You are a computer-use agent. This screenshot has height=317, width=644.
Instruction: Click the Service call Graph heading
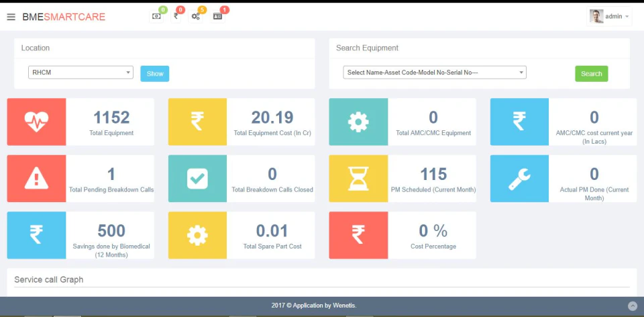(x=49, y=279)
